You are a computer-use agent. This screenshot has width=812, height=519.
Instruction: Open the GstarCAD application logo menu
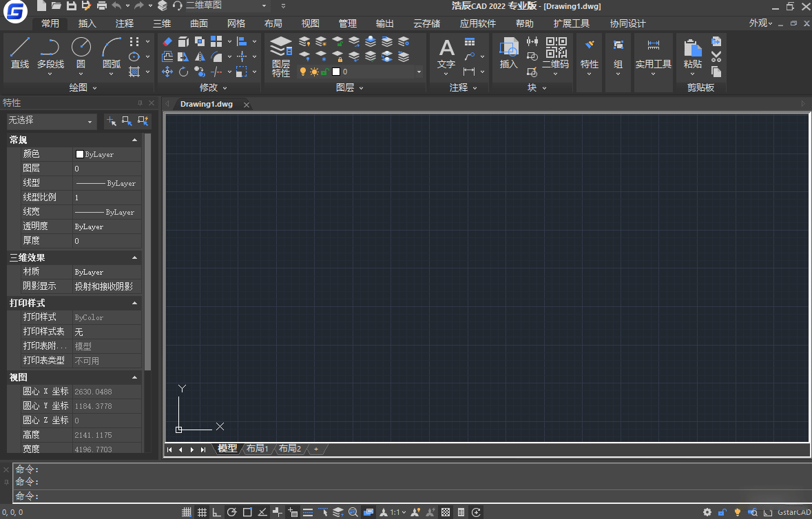click(x=15, y=12)
